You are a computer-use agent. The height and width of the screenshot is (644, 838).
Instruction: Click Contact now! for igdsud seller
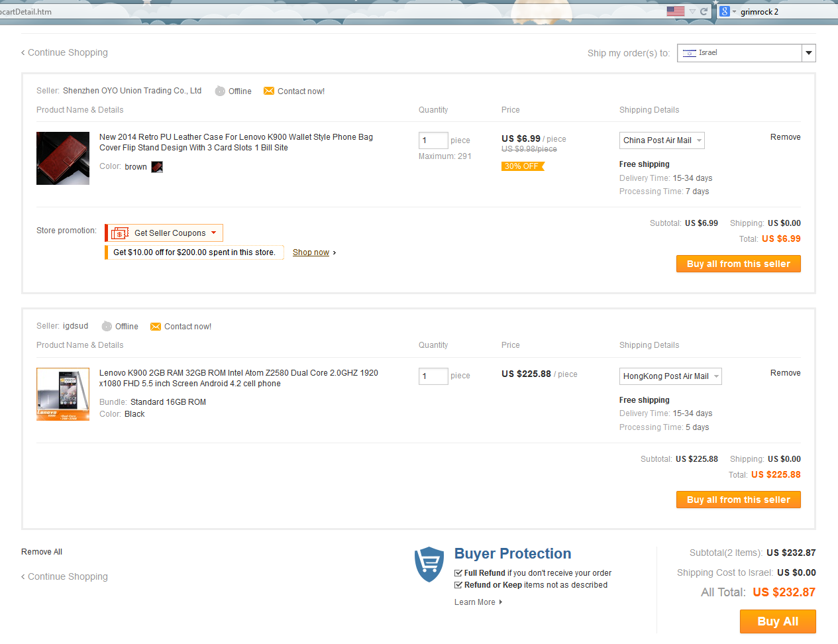pos(187,327)
